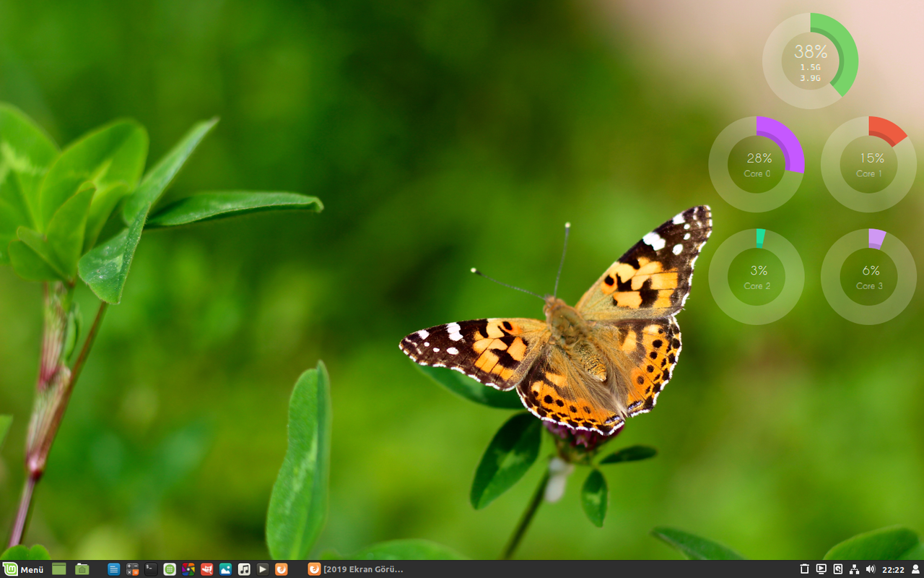The height and width of the screenshot is (578, 924).
Task: Open the calculator launcher in the panel
Action: [132, 569]
